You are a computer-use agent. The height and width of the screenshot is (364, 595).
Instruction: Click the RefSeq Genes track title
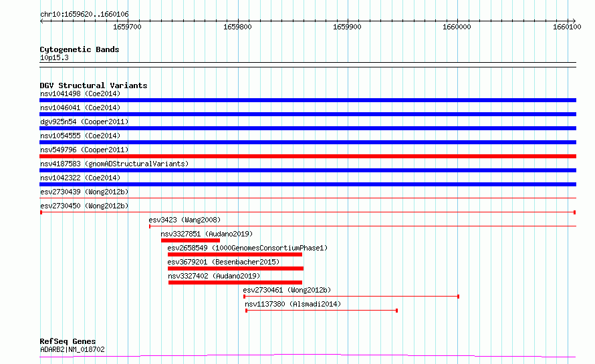tap(68, 341)
